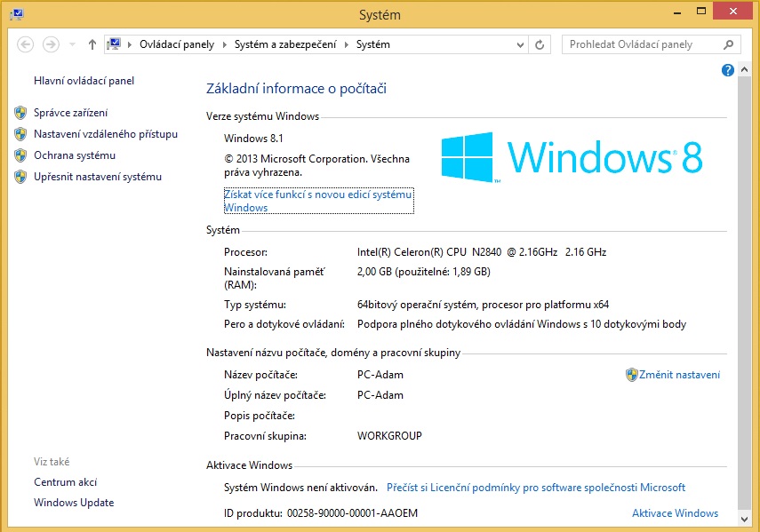Image resolution: width=760 pixels, height=532 pixels.
Task: Expand the arrow after Ovládací panely
Action: [224, 44]
